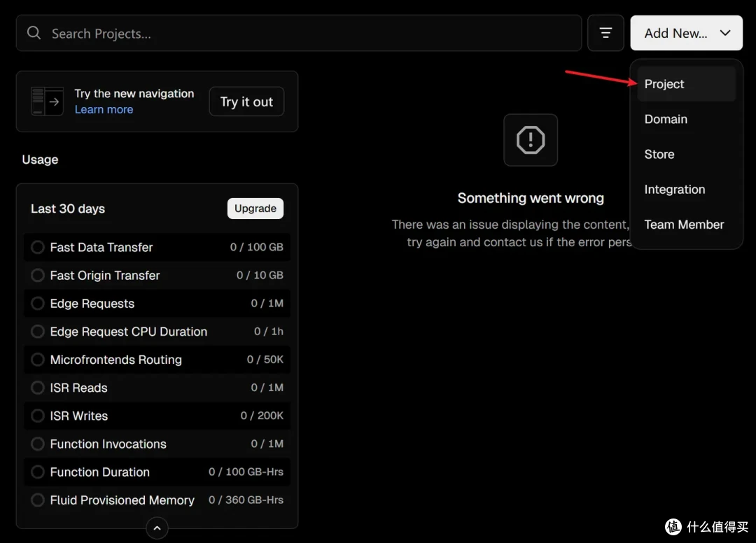Screen dimensions: 756x543
Task: Click the Usage section heading
Action: [x=40, y=160]
